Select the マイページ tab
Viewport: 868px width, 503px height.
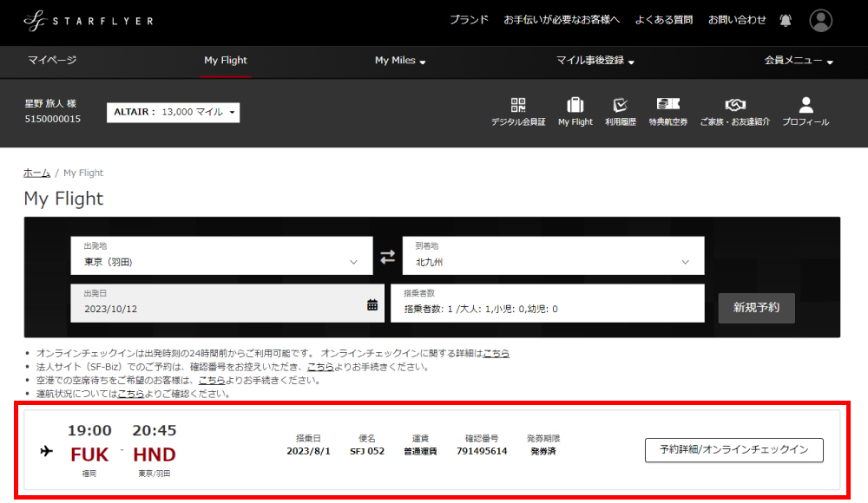point(52,61)
